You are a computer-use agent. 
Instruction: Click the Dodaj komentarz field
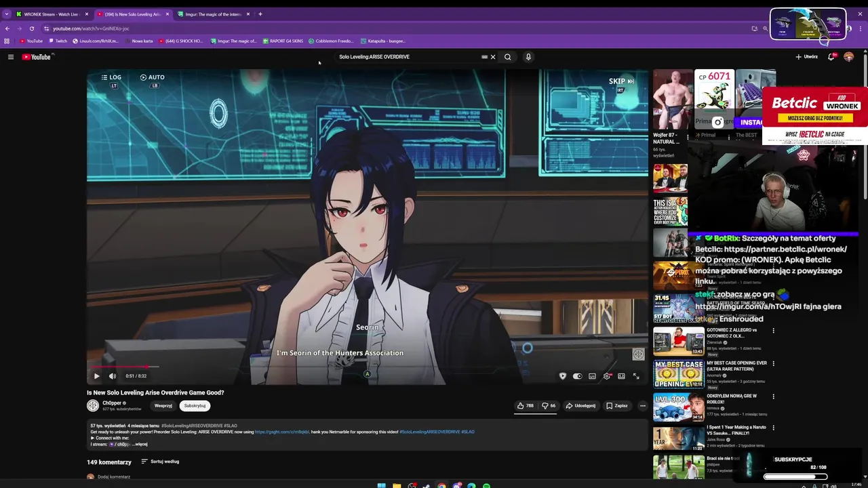click(x=114, y=476)
